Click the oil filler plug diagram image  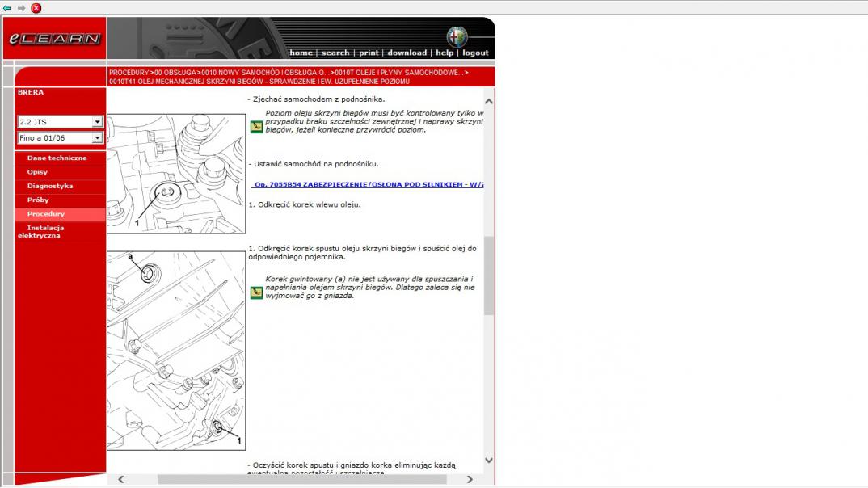pyautogui.click(x=176, y=174)
